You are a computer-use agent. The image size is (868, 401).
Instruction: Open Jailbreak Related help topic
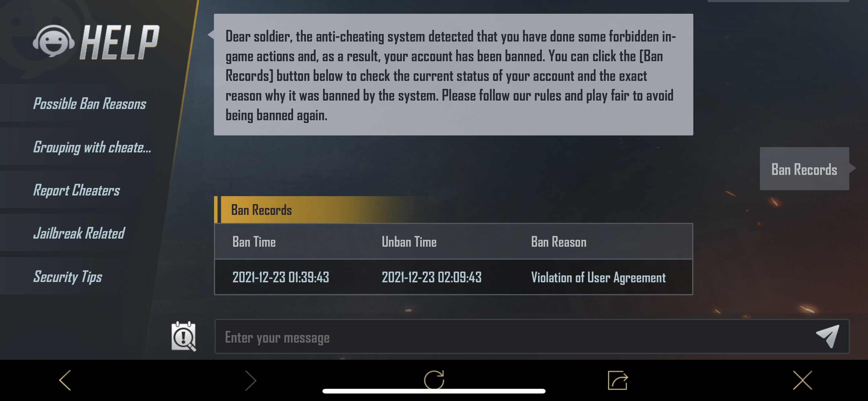coord(79,233)
